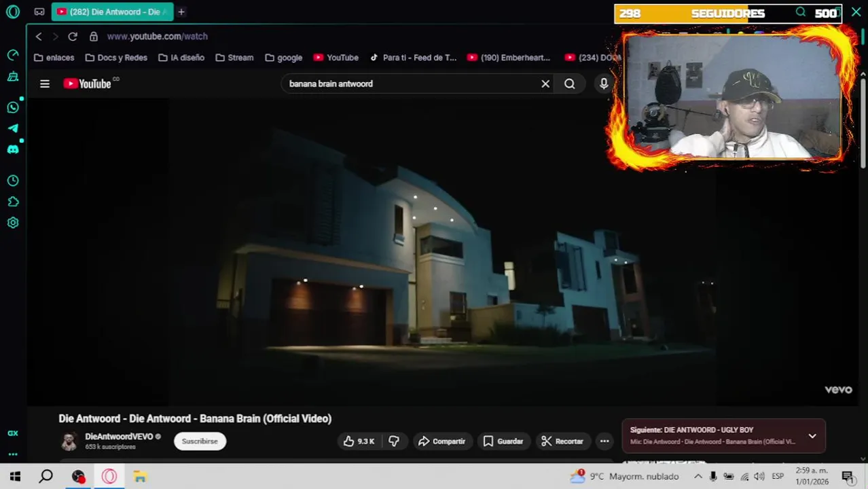The image size is (868, 489).
Task: Click the address bar URL
Action: (x=157, y=37)
